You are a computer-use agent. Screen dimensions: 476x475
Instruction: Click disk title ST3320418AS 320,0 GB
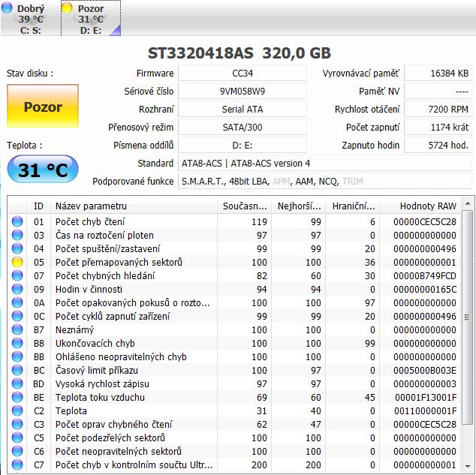[240, 53]
